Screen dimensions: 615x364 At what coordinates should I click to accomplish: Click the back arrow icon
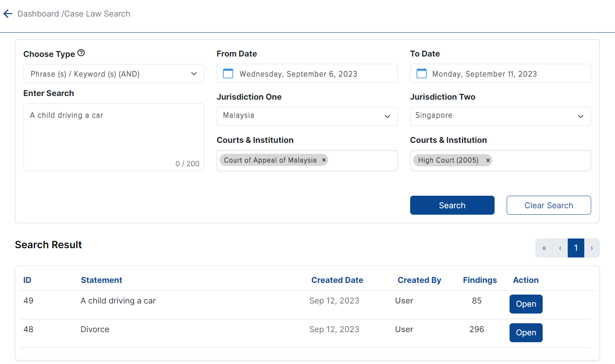[8, 14]
